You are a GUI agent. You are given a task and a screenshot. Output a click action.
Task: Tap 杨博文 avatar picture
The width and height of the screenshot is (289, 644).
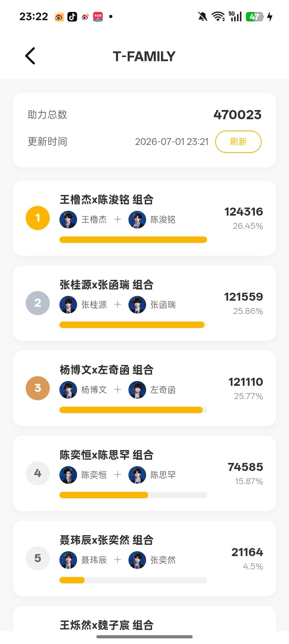pos(68,390)
